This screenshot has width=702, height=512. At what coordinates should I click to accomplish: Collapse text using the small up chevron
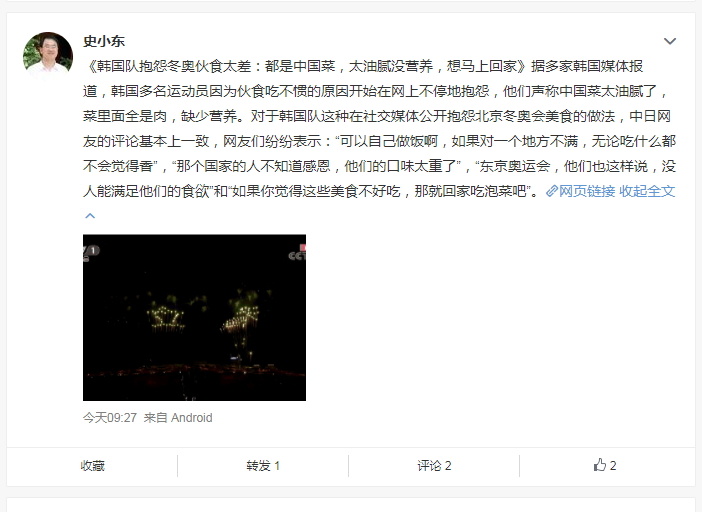coord(90,216)
